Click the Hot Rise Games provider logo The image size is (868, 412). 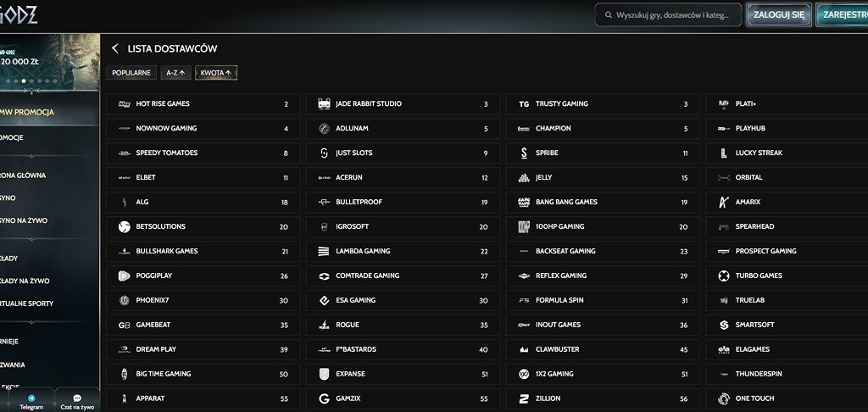124,104
